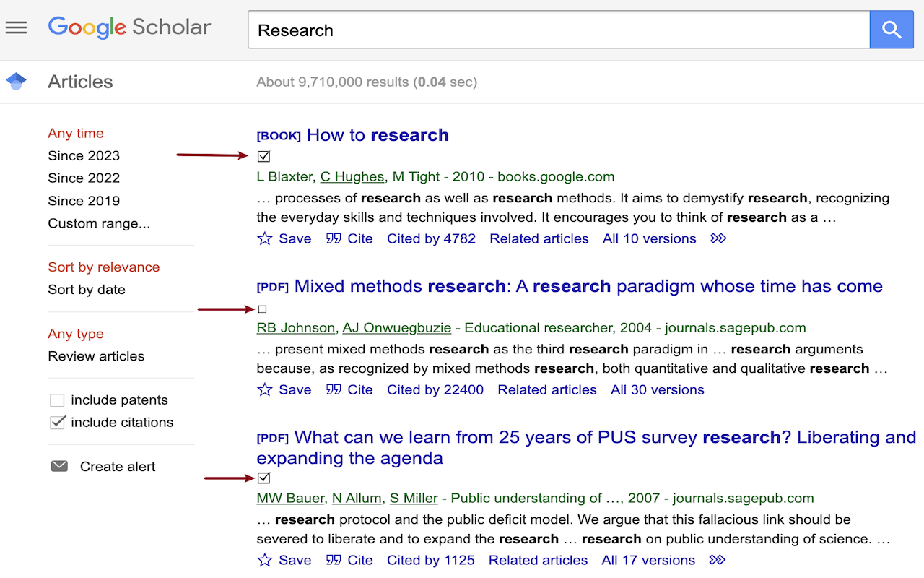Viewport: 924px width, 578px height.
Task: Click the [BOOK] tag before How to research
Action: tap(279, 136)
